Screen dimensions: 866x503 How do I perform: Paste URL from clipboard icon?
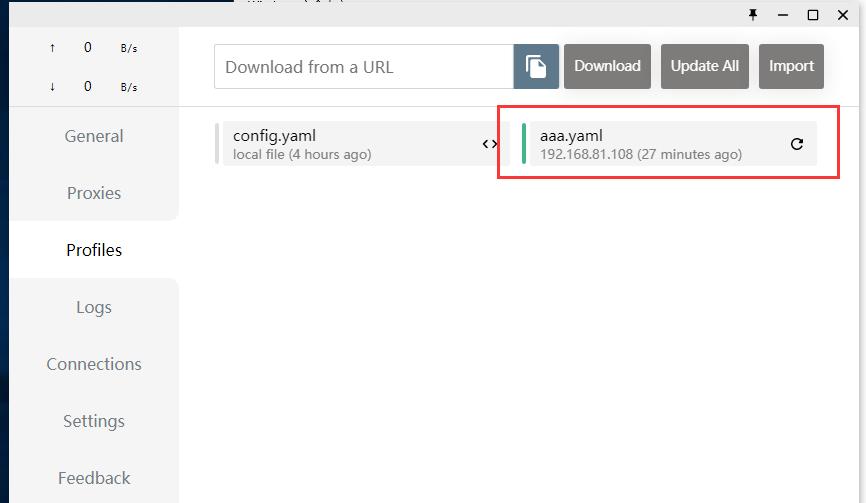pos(536,67)
